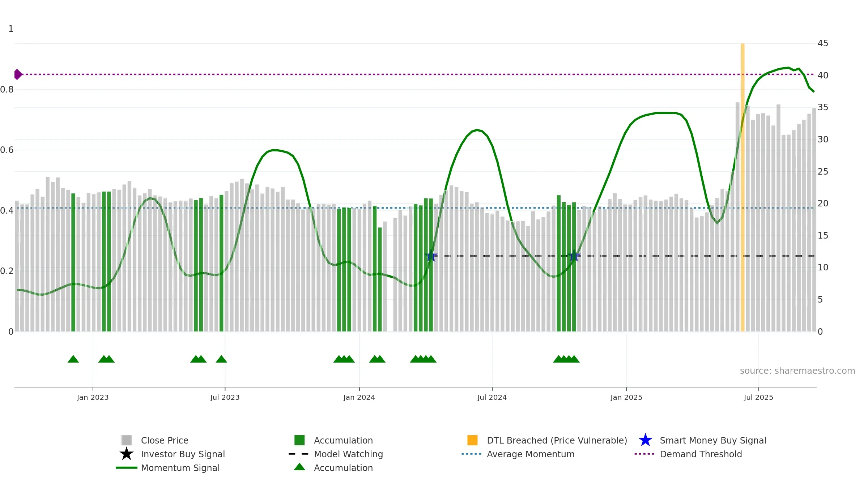Click the blue star near April 2024
This screenshot has height=488, width=868.
431,256
